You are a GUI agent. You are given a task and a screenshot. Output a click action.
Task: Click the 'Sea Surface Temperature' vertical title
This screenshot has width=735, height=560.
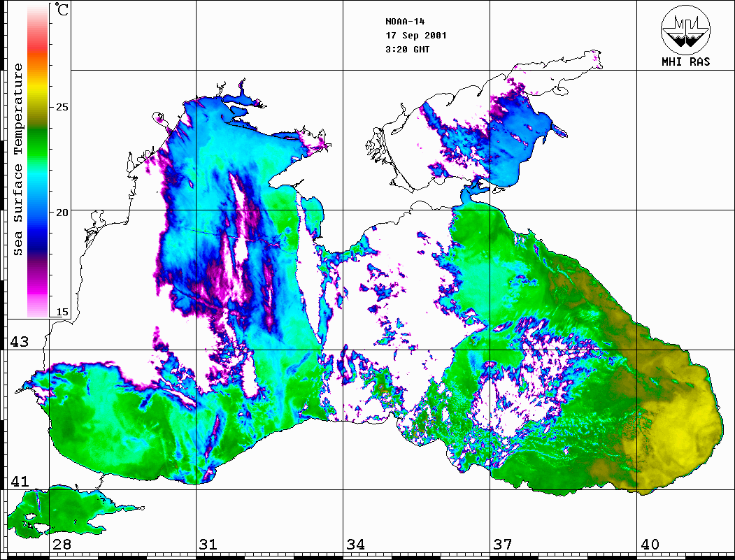17,159
